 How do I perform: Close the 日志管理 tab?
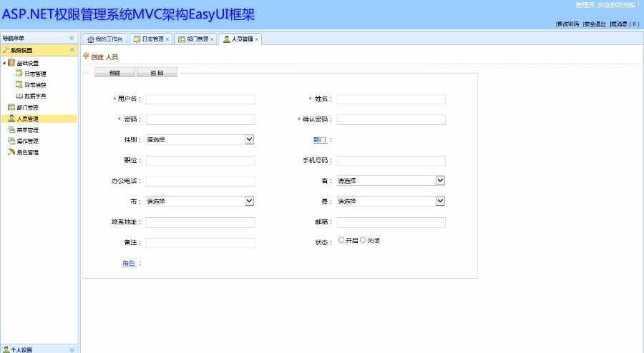pos(167,39)
